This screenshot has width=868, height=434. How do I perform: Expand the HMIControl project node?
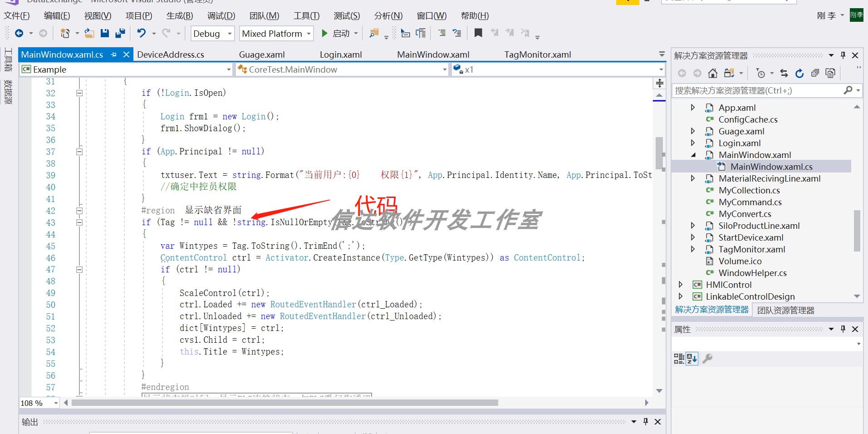pyautogui.click(x=680, y=285)
